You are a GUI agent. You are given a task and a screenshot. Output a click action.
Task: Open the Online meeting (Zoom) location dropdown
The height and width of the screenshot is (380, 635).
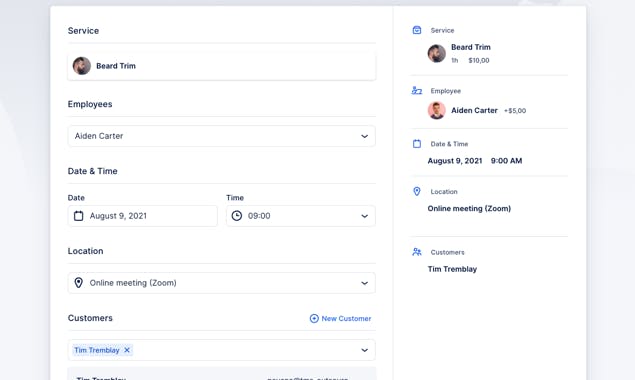(222, 283)
